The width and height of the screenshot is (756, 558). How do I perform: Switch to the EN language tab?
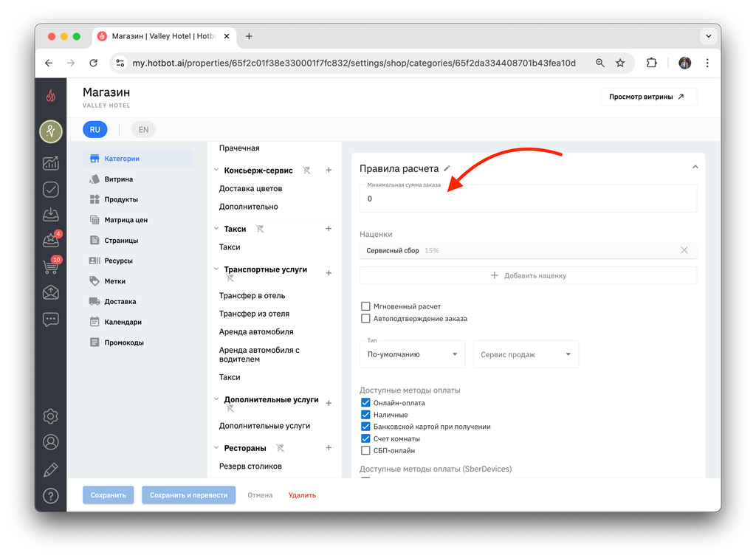144,130
